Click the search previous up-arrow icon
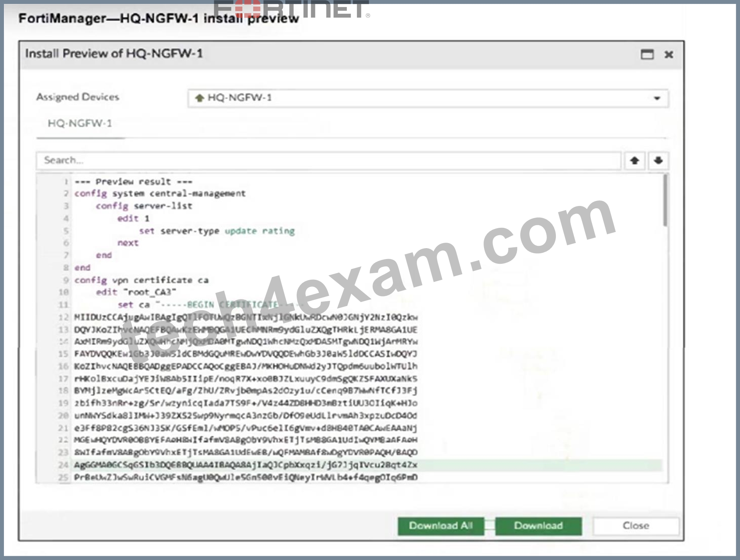 (x=634, y=161)
